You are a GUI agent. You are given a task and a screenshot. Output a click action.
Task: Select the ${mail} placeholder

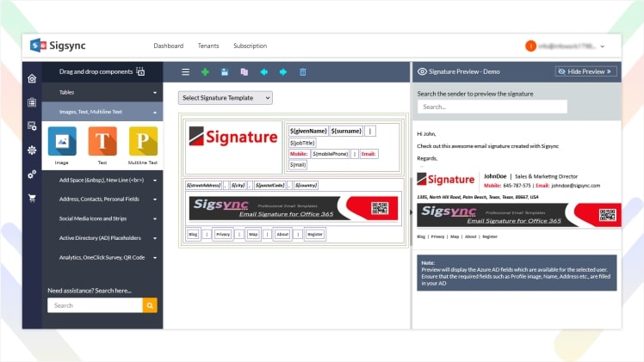point(298,165)
